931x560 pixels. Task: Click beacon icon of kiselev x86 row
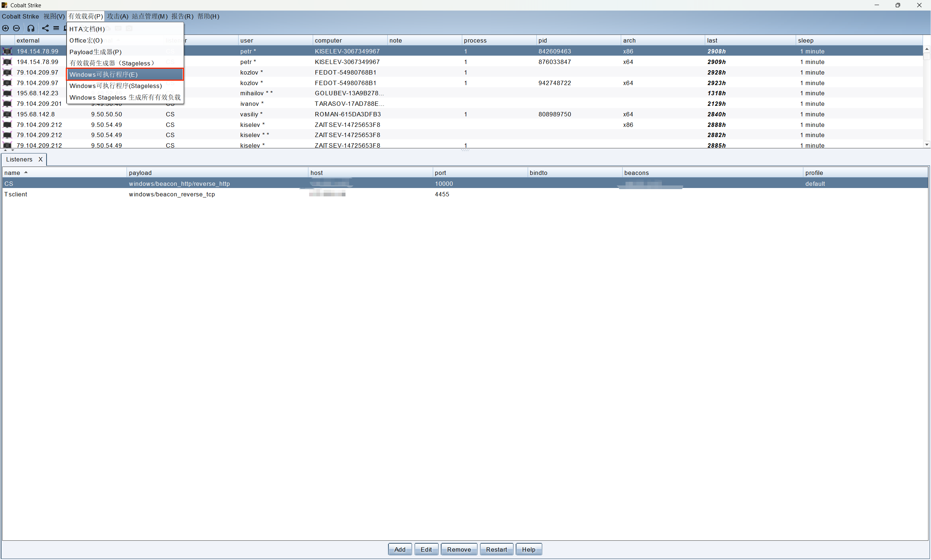[7, 125]
